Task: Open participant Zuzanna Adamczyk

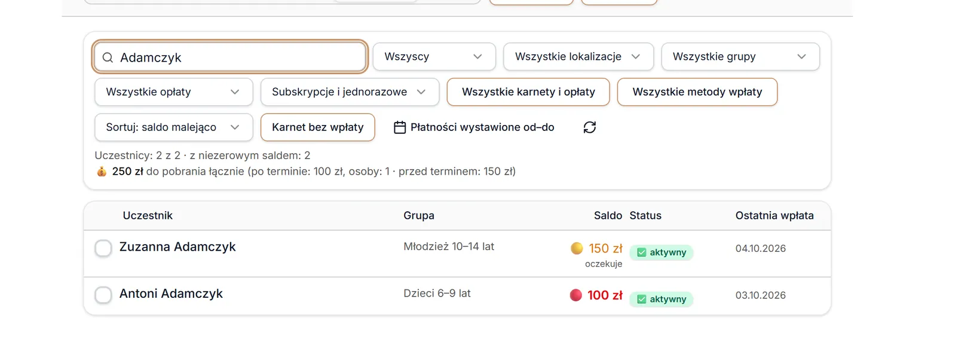Action: pos(177,247)
